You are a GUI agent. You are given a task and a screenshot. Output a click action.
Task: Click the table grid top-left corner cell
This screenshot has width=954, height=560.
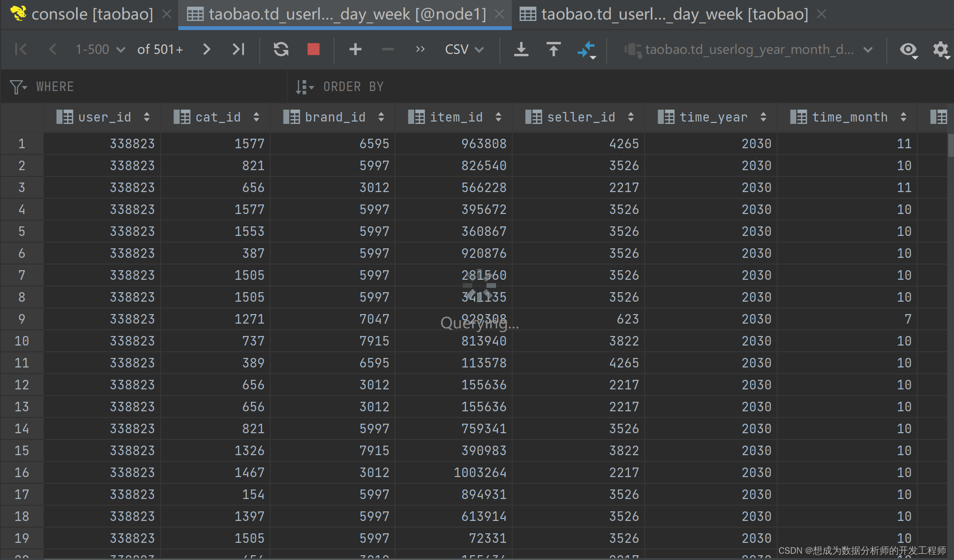click(x=22, y=117)
